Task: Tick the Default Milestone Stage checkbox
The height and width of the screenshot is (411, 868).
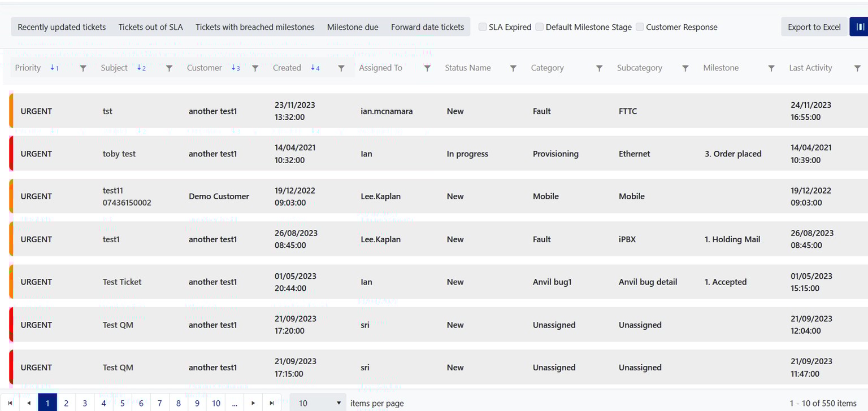Action: click(540, 27)
